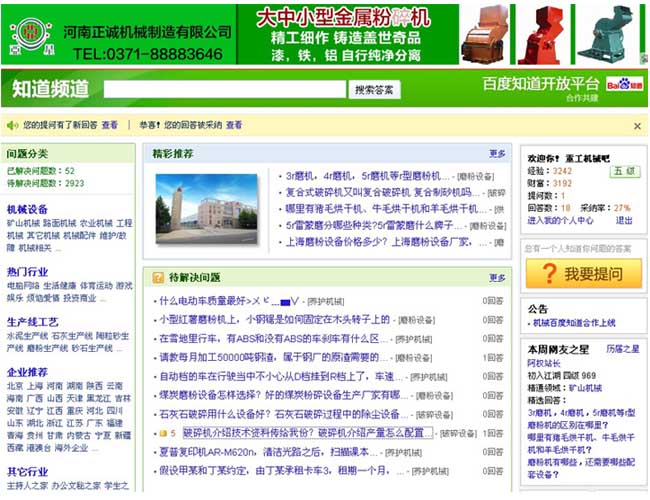Viewport: 650px width, 500px height.
Task: Close the yellow notification bar
Action: click(638, 126)
